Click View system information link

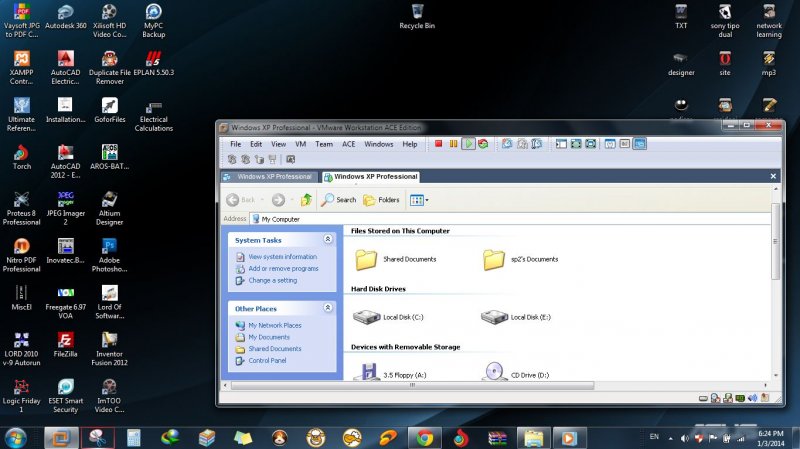[x=282, y=257]
